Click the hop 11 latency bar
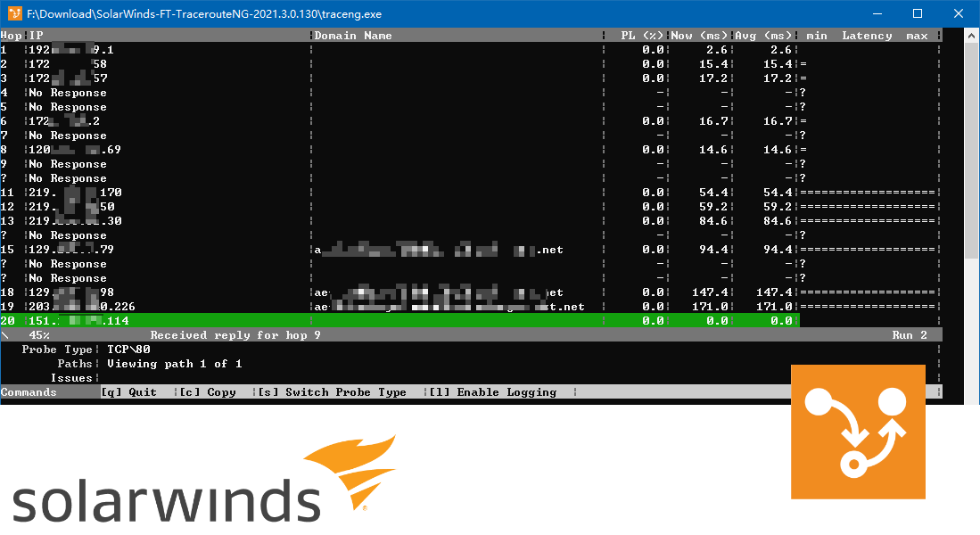The height and width of the screenshot is (535, 980). pos(868,193)
